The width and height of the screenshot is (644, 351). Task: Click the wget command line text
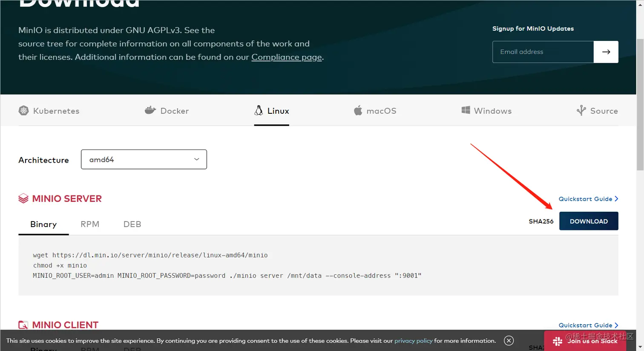click(x=150, y=255)
